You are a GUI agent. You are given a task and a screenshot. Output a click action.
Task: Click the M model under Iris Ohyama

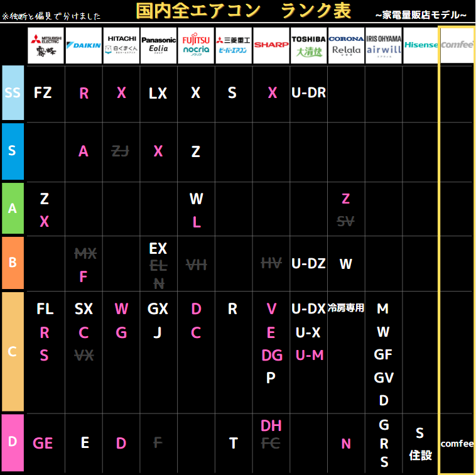pos(383,308)
